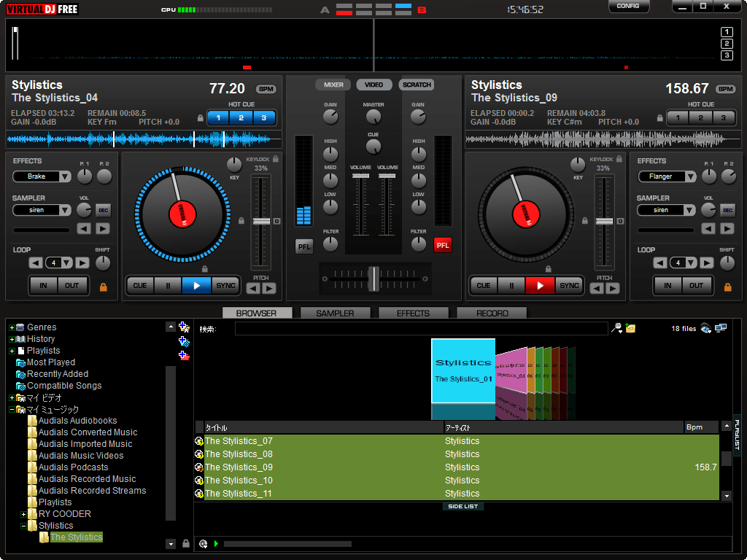Open deck B loop length dropdown
The width and height of the screenshot is (747, 560).
click(692, 262)
